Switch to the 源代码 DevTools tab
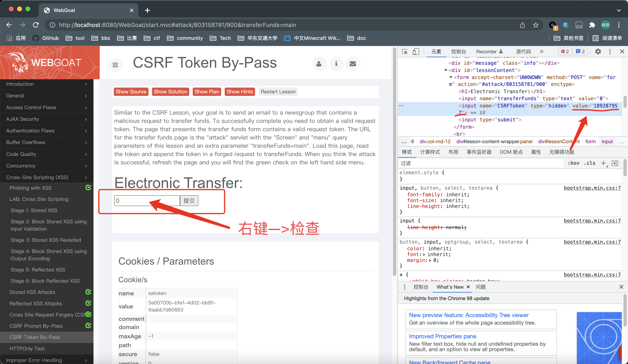This screenshot has height=364, width=628. 523,51
